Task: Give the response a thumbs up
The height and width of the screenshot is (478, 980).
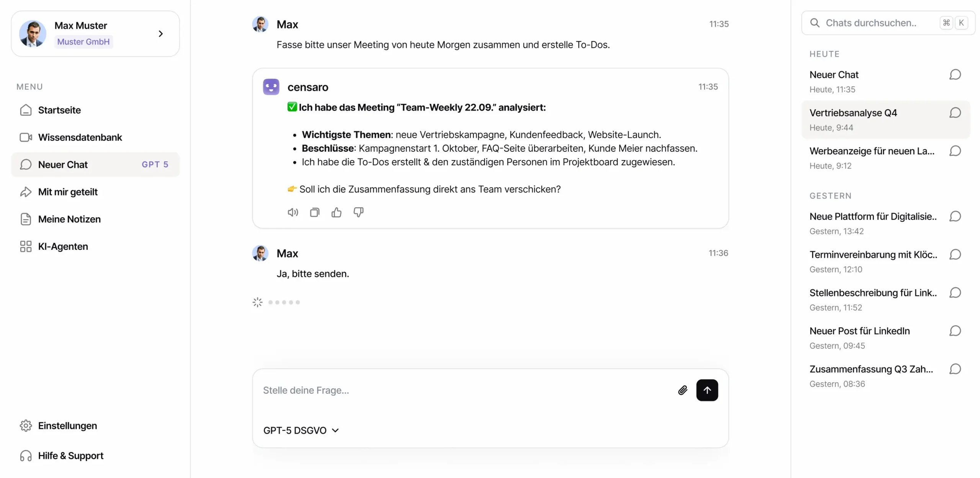Action: (336, 212)
